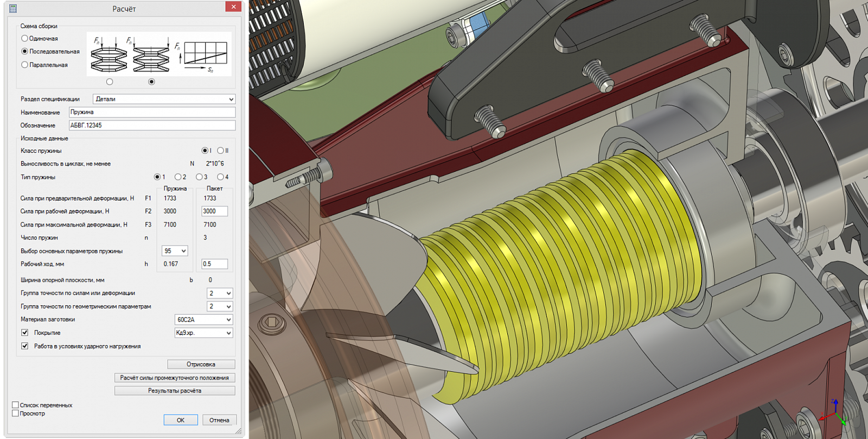Click the calculator icon in dialog title bar

[13, 8]
